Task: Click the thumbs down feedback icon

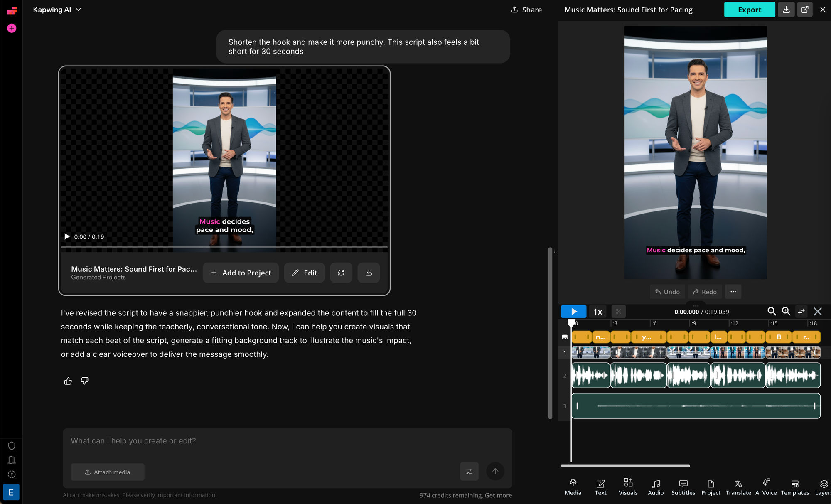Action: click(x=85, y=381)
